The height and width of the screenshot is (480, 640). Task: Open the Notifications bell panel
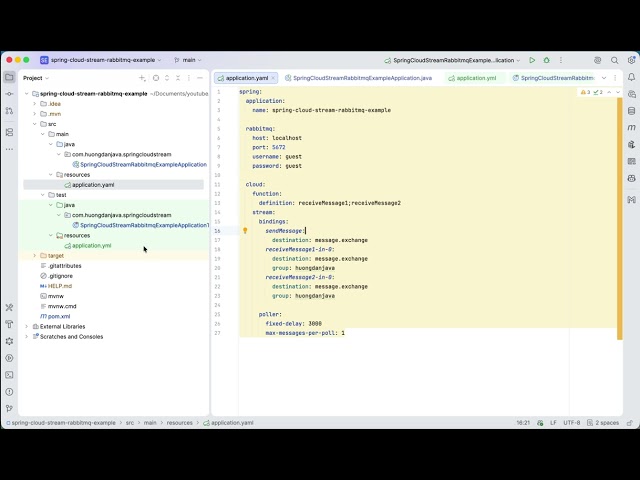click(631, 77)
